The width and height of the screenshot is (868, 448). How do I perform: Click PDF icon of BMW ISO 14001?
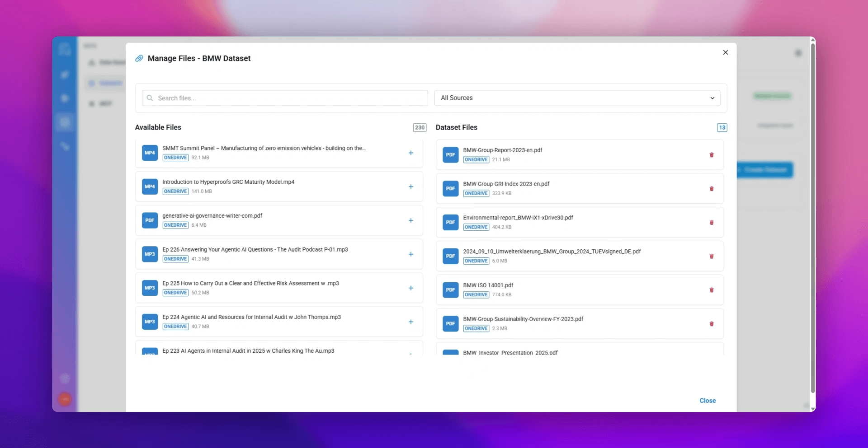pos(450,290)
